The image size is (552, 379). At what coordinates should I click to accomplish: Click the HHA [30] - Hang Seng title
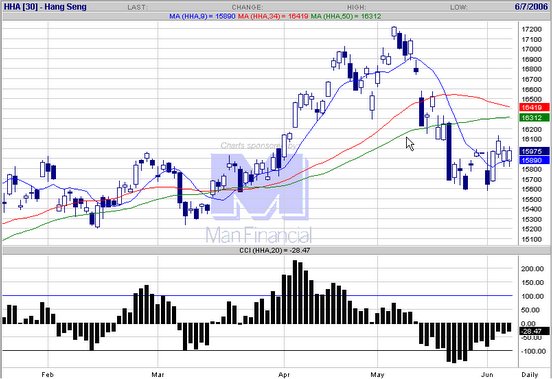coord(45,7)
